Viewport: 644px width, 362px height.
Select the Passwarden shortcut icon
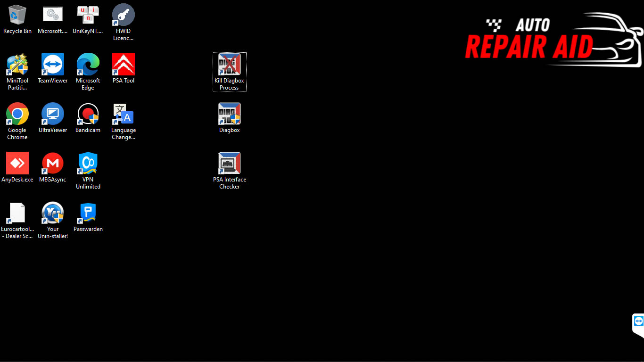point(88,213)
